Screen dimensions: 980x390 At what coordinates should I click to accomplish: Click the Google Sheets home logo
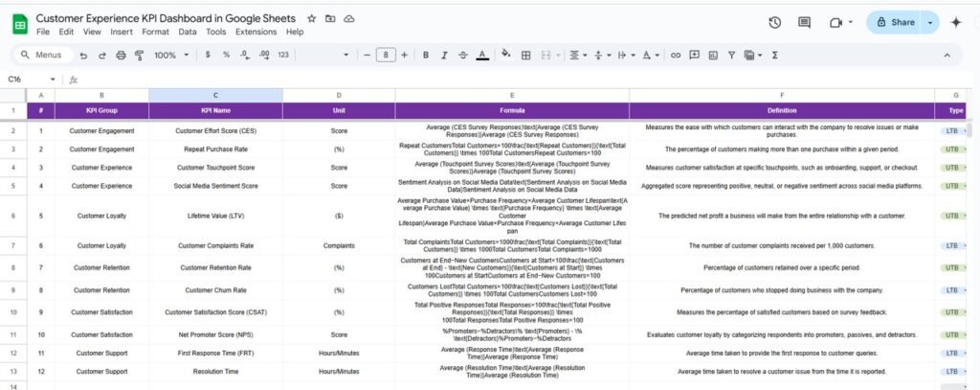tap(19, 24)
